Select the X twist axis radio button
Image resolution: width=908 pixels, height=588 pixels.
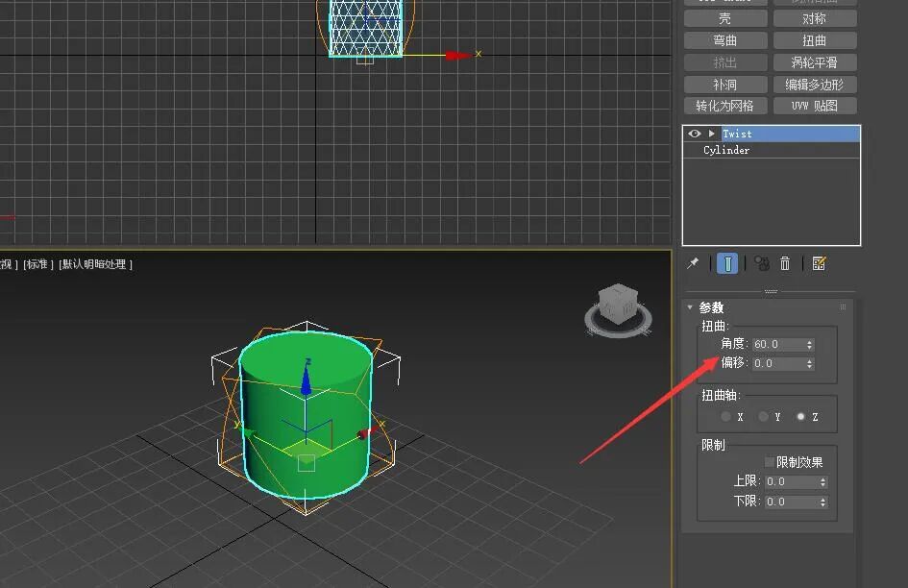[x=725, y=417]
